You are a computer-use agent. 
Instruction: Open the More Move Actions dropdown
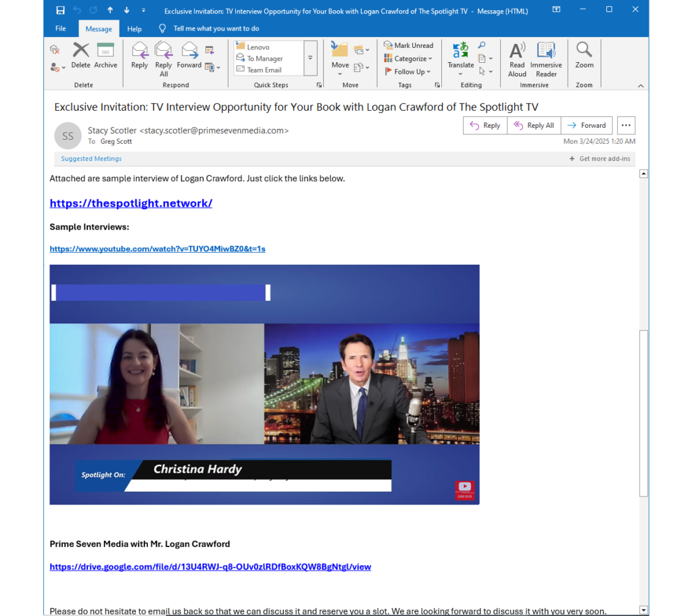362,68
